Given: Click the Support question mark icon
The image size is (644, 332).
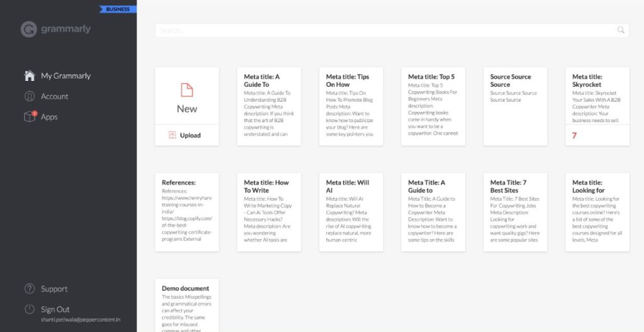Looking at the screenshot, I should (x=29, y=289).
